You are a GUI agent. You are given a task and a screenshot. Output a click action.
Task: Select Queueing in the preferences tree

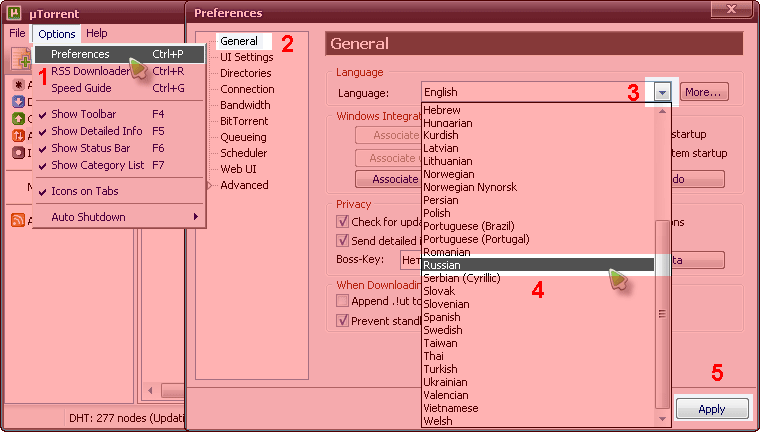click(243, 137)
